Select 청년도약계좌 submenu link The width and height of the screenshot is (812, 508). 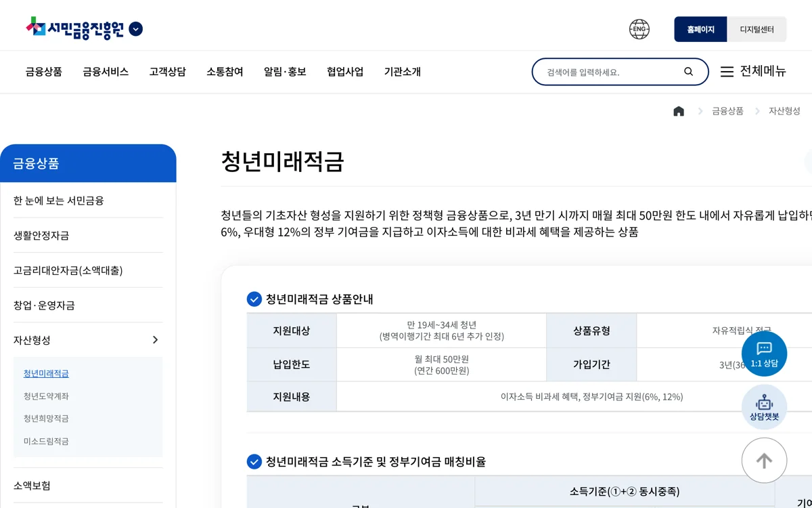pyautogui.click(x=46, y=396)
